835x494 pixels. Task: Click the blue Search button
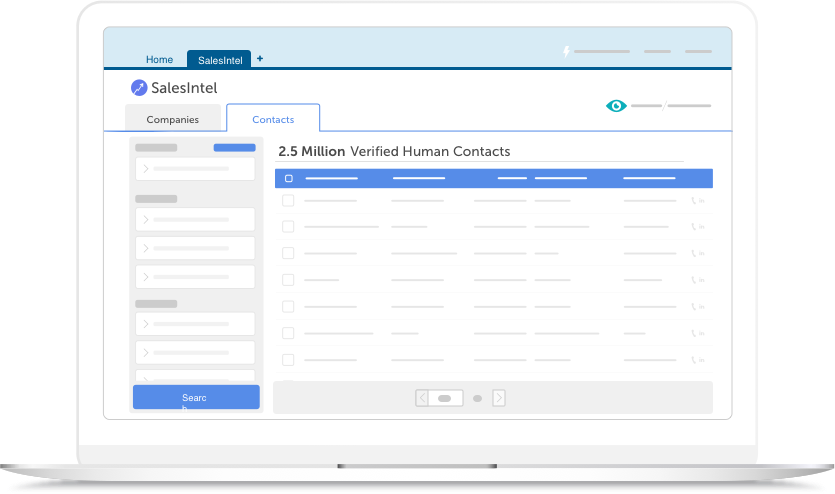tap(196, 397)
